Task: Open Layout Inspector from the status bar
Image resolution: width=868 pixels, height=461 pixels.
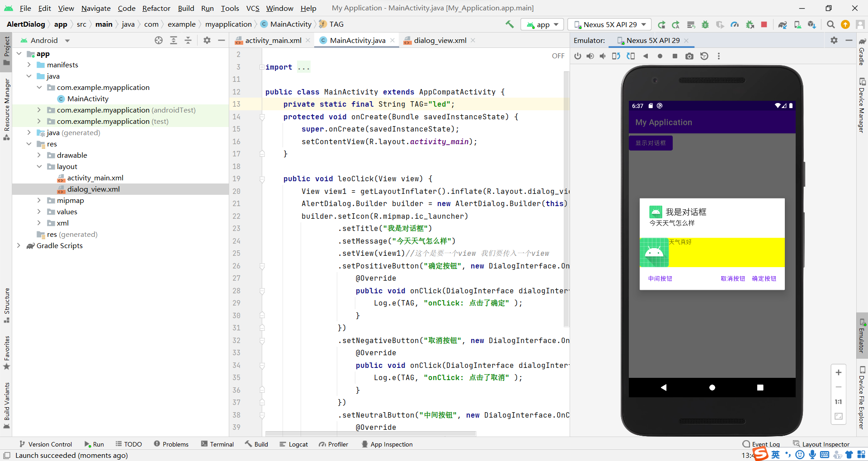Action: (826, 444)
